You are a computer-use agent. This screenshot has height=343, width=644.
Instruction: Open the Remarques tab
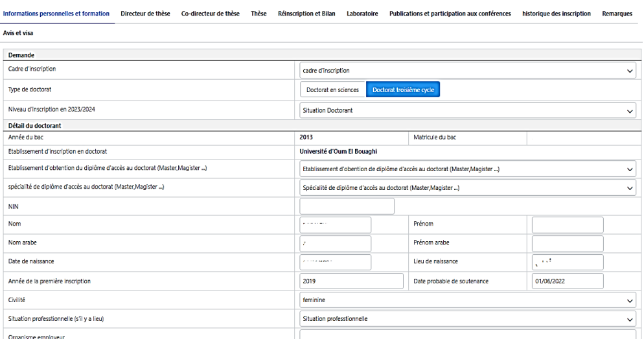[x=617, y=14]
